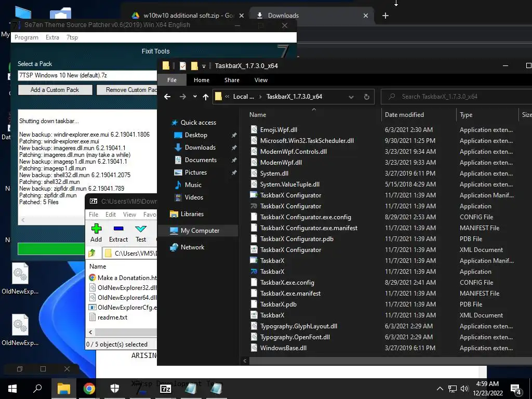Open network status in tray

point(453,389)
